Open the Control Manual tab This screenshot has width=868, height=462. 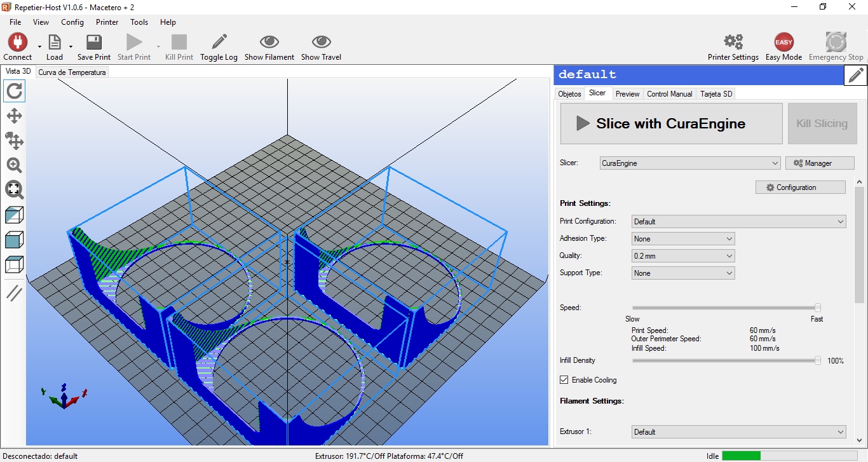[669, 94]
